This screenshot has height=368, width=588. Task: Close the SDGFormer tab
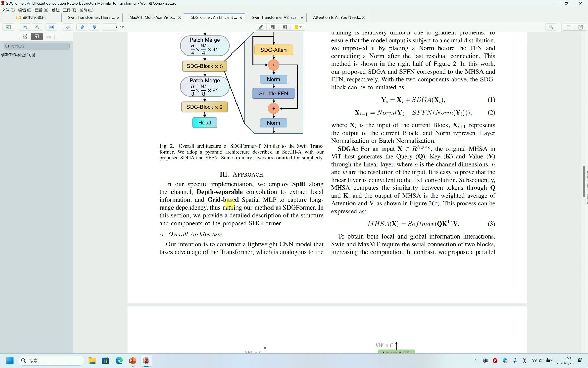tap(241, 18)
